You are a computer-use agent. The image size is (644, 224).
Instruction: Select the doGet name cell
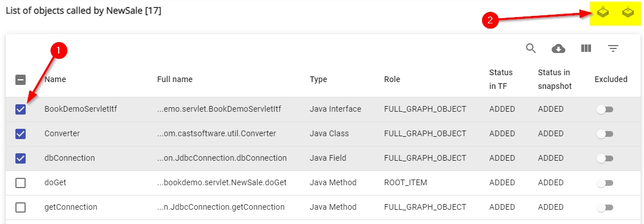point(55,182)
